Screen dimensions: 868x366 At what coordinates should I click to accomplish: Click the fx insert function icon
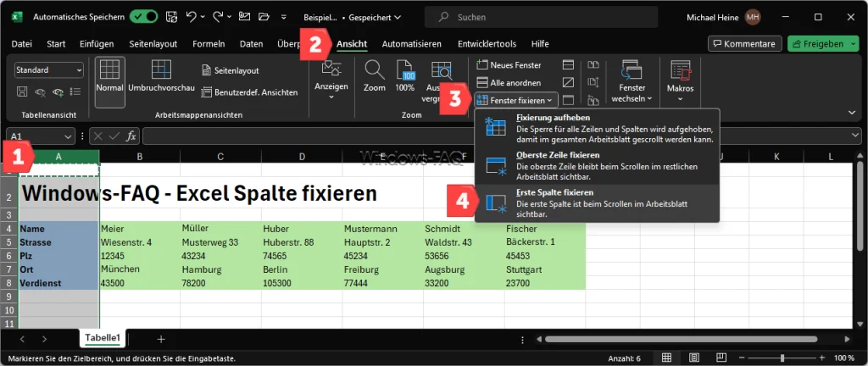click(x=131, y=136)
